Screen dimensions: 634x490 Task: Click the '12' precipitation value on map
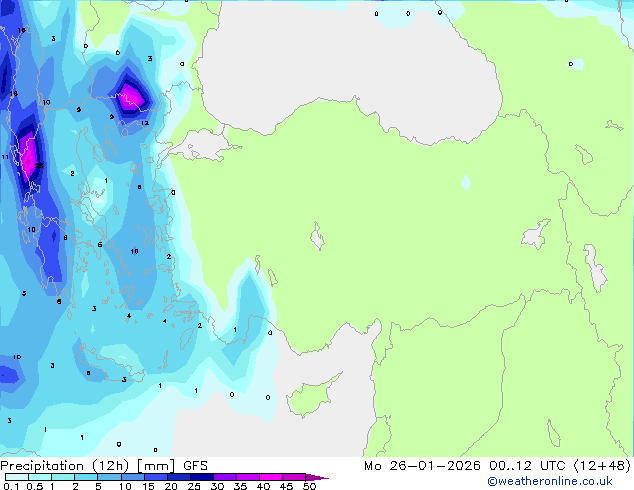pos(145,123)
